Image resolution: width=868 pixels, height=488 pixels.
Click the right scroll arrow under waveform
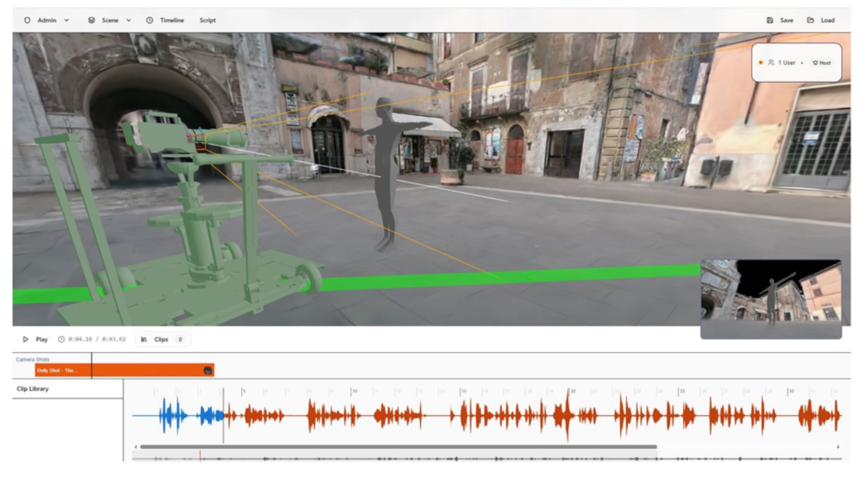838,447
